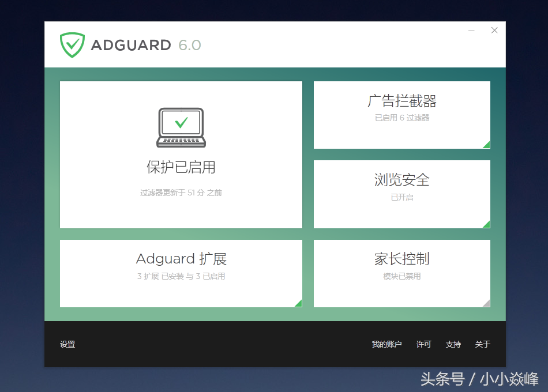Click the ADGUARD 6.0 title text

pyautogui.click(x=146, y=45)
